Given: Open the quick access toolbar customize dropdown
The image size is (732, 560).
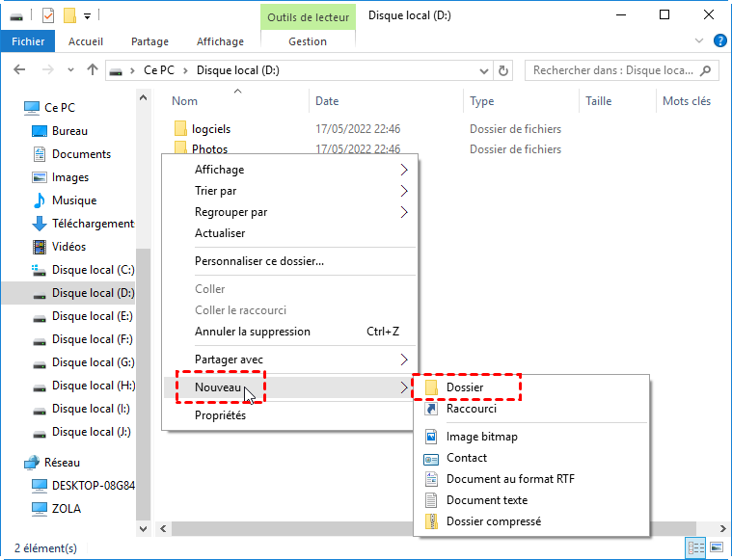Looking at the screenshot, I should [87, 15].
